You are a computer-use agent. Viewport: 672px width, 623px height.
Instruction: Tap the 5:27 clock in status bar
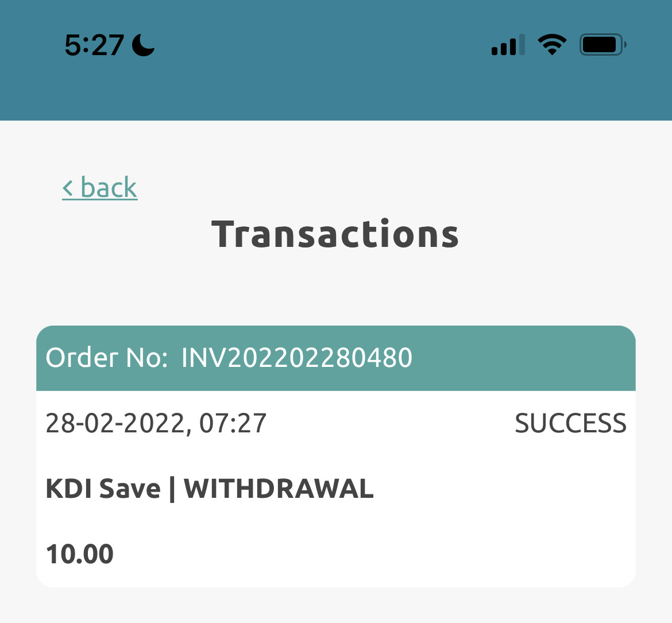(x=94, y=45)
